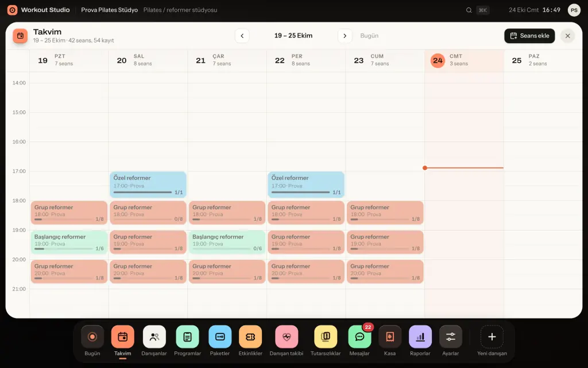Click the ⌘K shortcut badge
Viewport: 588px width, 368px height.
coord(482,10)
